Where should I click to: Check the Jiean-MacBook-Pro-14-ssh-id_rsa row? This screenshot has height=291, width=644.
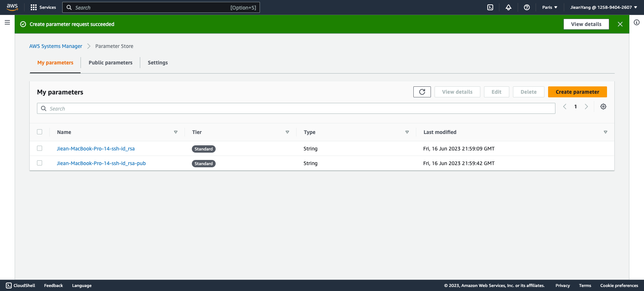pyautogui.click(x=40, y=148)
